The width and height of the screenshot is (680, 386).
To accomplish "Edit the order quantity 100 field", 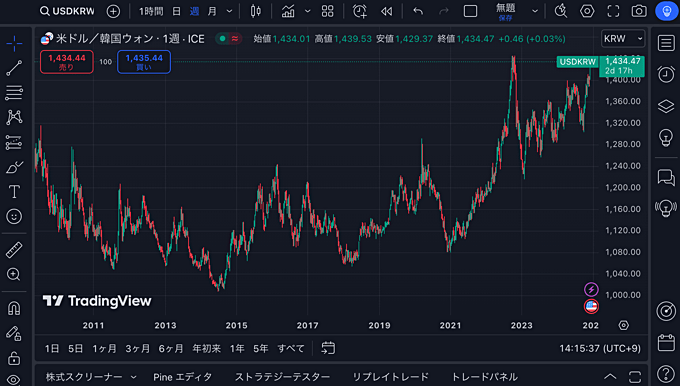I will click(x=105, y=62).
